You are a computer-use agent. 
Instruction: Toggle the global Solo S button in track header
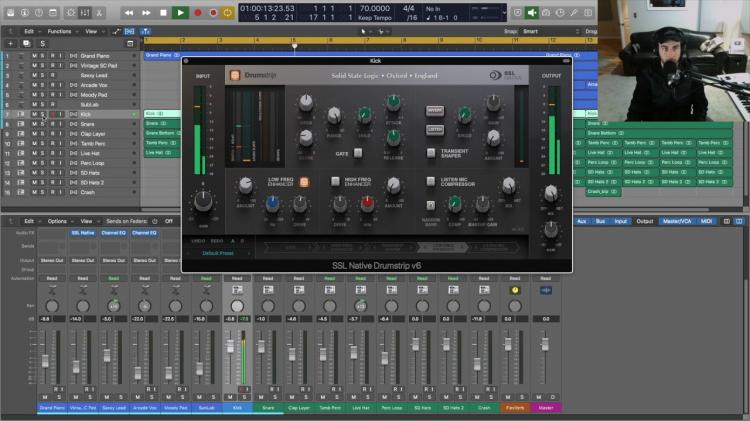click(x=43, y=44)
